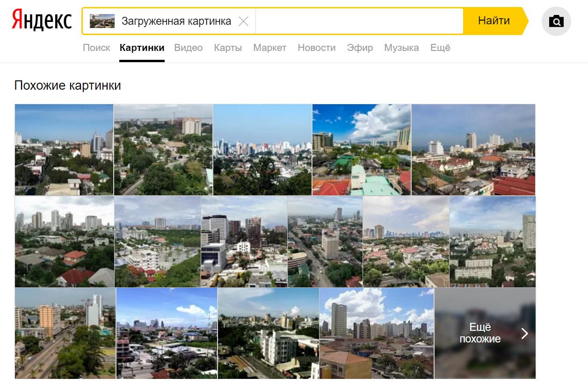Open middle-row photo with hazy distant skyline
Image resolution: width=588 pixels, height=392 pixels.
(x=406, y=242)
